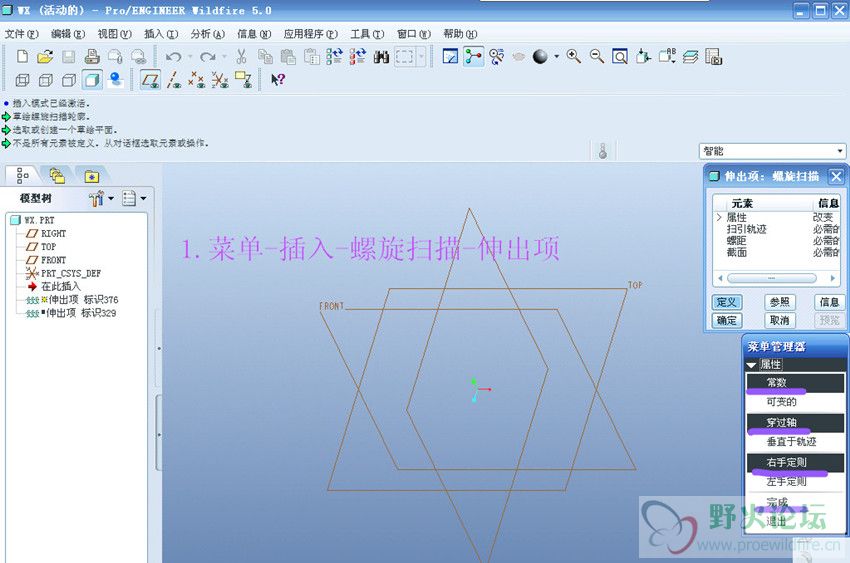The height and width of the screenshot is (563, 850).
Task: Zoom out with the minus magnifier
Action: tap(597, 56)
